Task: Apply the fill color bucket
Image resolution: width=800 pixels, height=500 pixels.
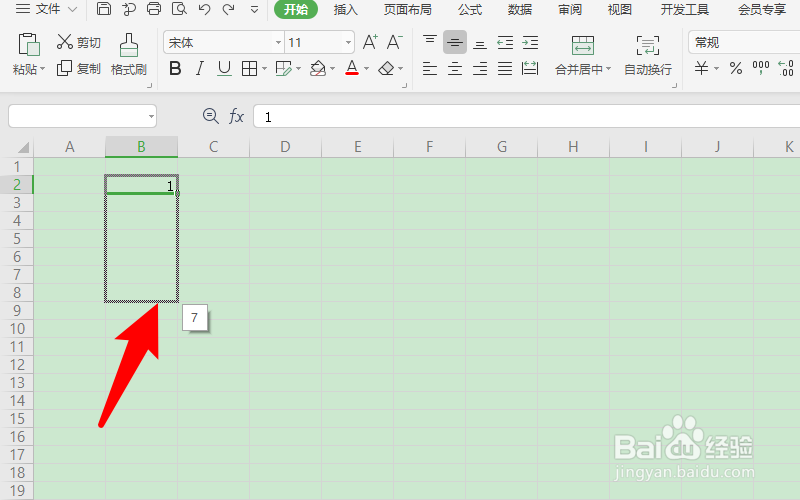Action: [318, 68]
